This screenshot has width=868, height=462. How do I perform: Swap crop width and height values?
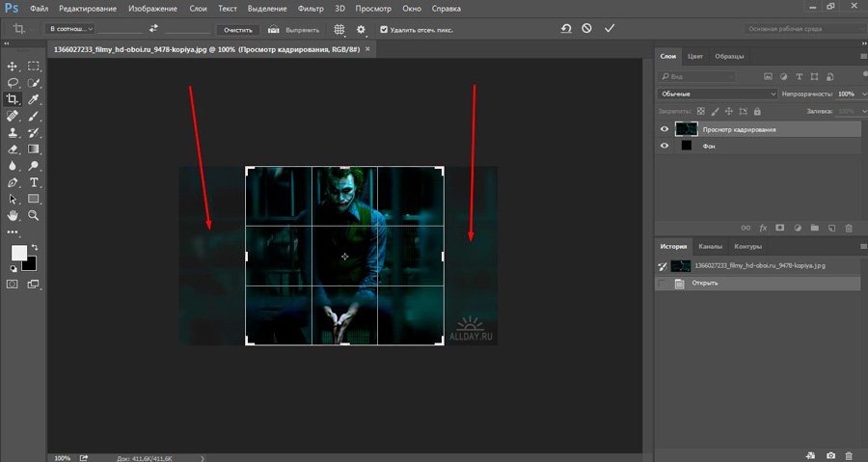153,28
